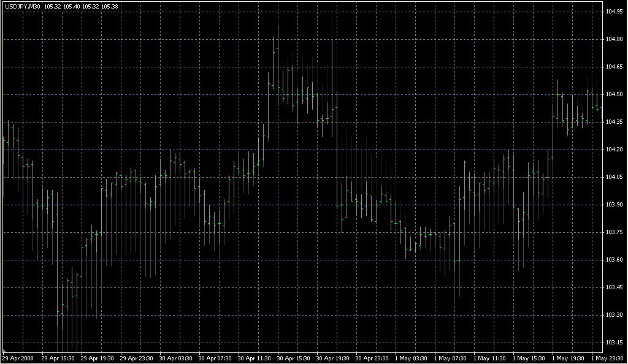Select the 1 May 11:30 time marker
The height and width of the screenshot is (364, 628).
pyautogui.click(x=489, y=358)
